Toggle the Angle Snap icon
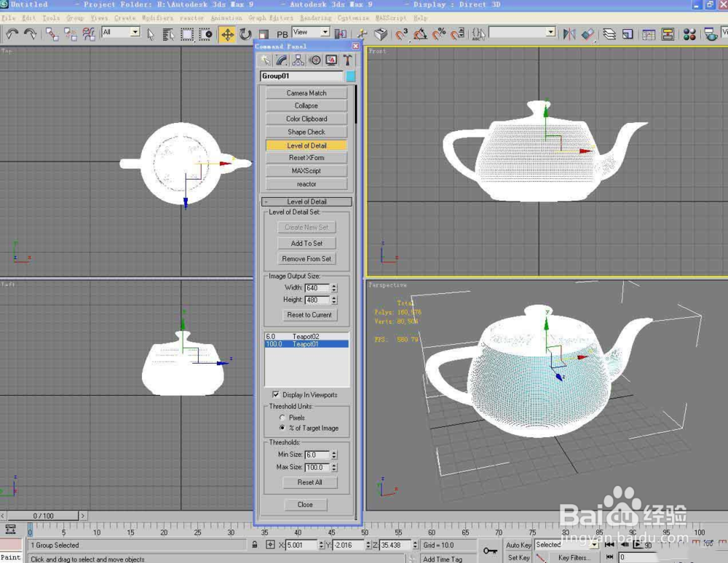This screenshot has width=728, height=563. coord(420,34)
